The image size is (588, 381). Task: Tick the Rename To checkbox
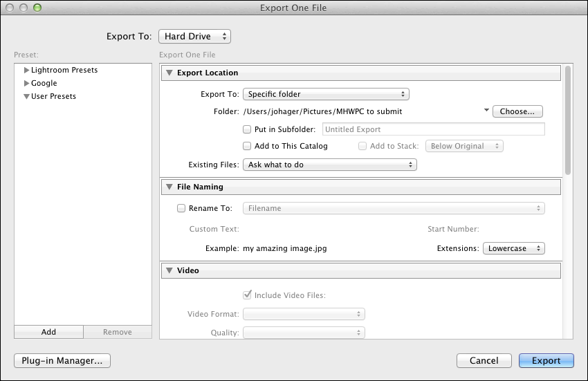point(181,208)
